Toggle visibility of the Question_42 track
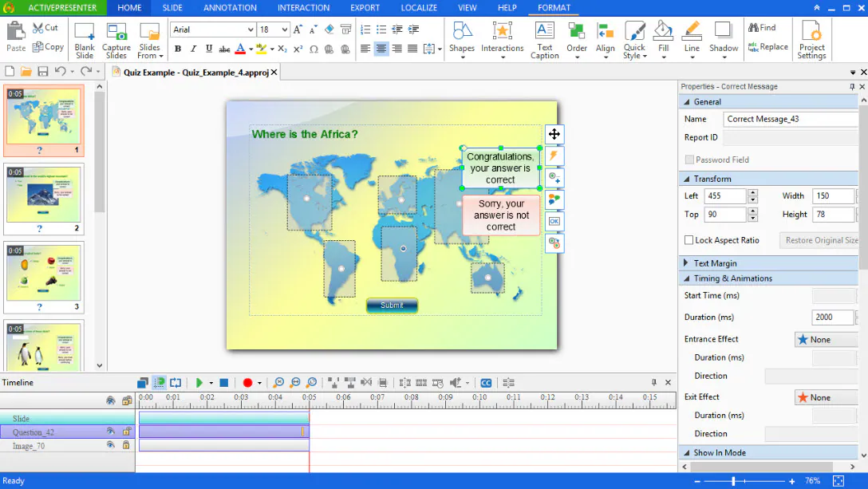868x489 pixels. [x=111, y=432]
